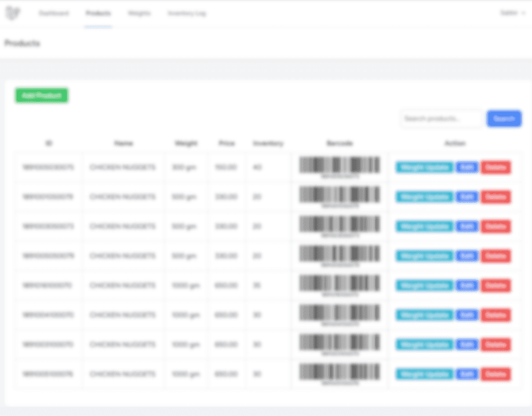The image size is (532, 416).
Task: Edit the first 500 gm product row
Action: 467,197
